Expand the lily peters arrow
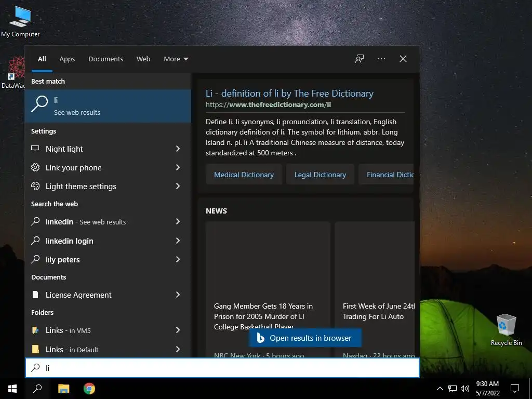532x399 pixels. click(178, 259)
